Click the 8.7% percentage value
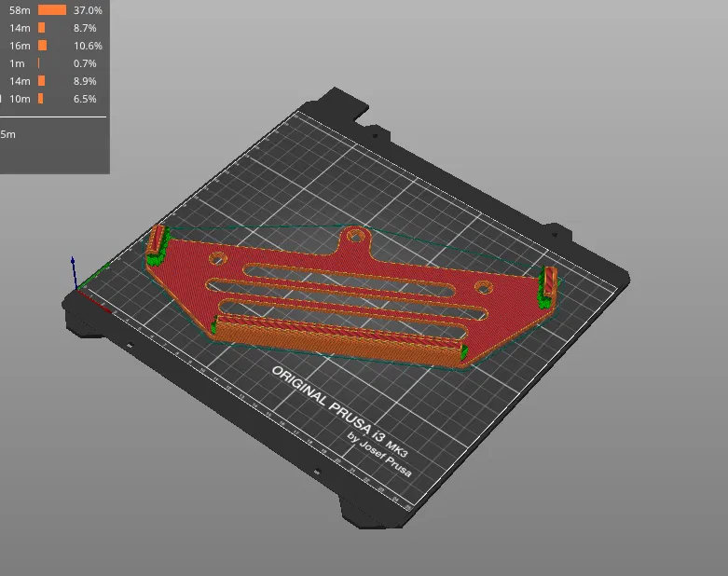This screenshot has height=576, width=728. pos(85,28)
